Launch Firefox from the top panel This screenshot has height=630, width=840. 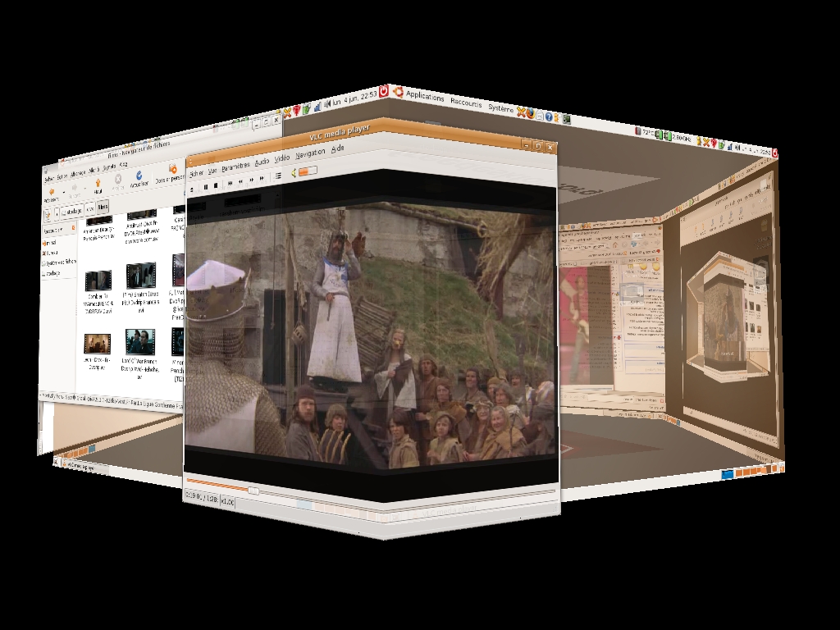click(531, 113)
